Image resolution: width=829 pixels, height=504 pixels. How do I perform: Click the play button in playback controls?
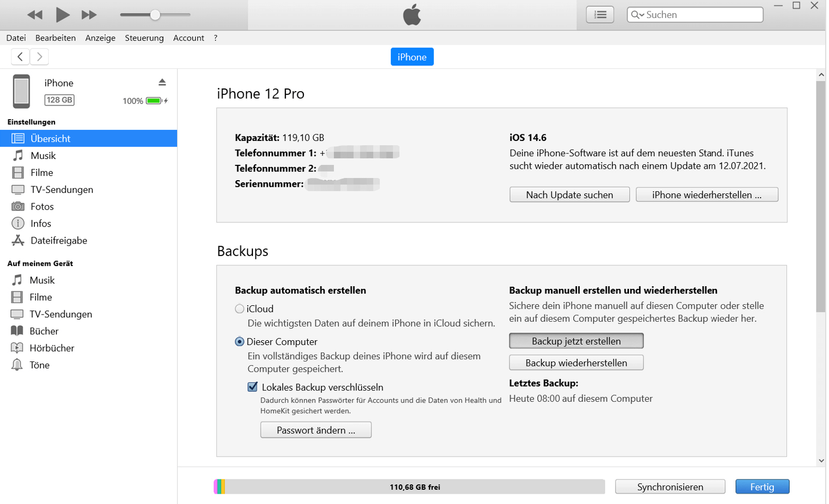[x=62, y=15]
